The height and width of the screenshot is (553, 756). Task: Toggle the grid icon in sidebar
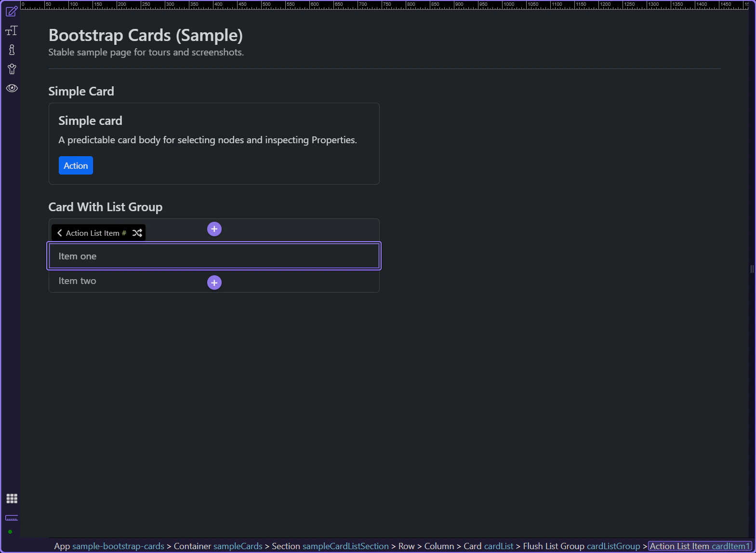click(12, 499)
